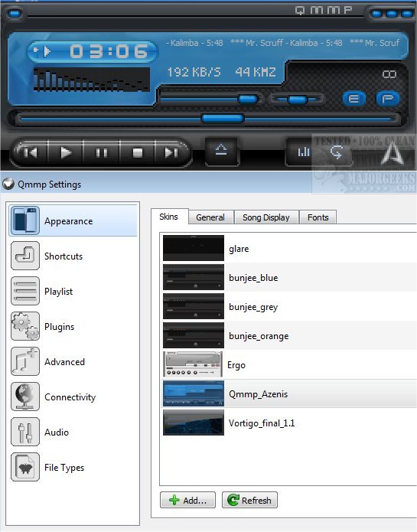Image resolution: width=417 pixels, height=532 pixels.
Task: Click the Add... skin button
Action: [x=187, y=500]
